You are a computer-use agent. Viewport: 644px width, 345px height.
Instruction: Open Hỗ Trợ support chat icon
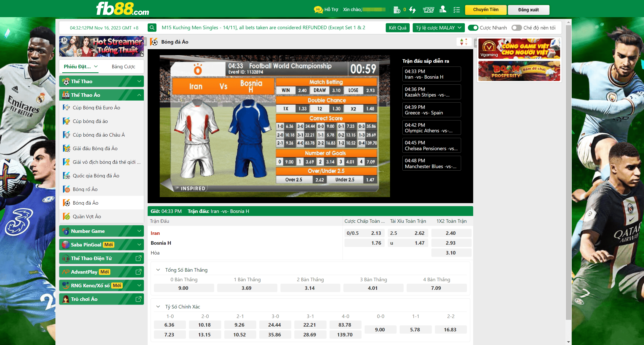[318, 10]
